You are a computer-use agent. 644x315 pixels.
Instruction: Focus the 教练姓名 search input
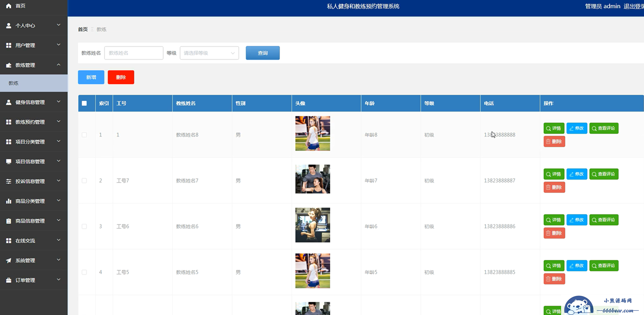click(x=134, y=53)
